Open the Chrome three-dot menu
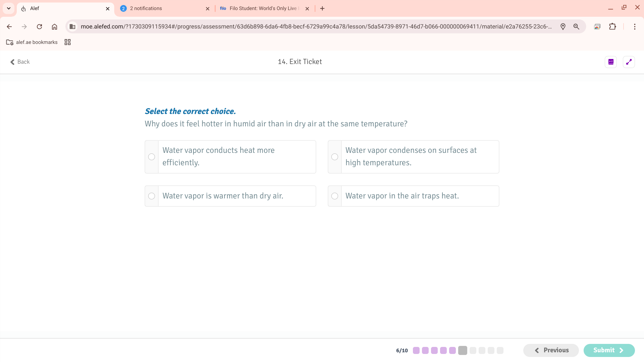Screen dimensions: 644x362 [634, 27]
